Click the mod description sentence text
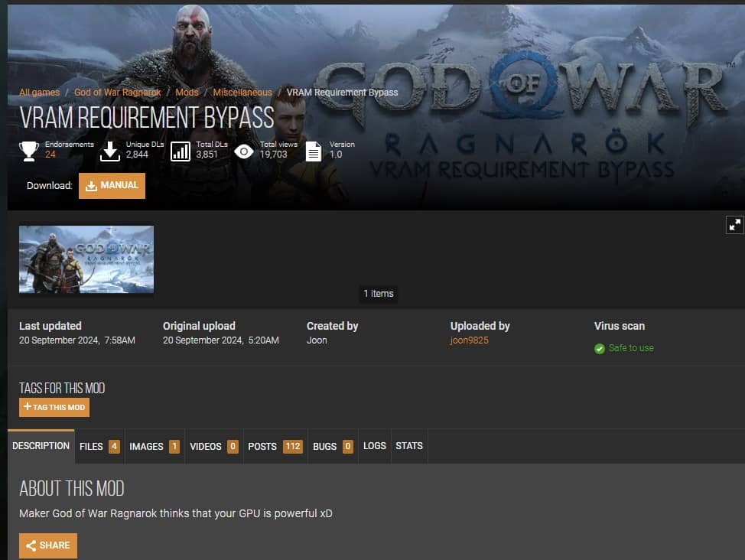 tap(176, 513)
